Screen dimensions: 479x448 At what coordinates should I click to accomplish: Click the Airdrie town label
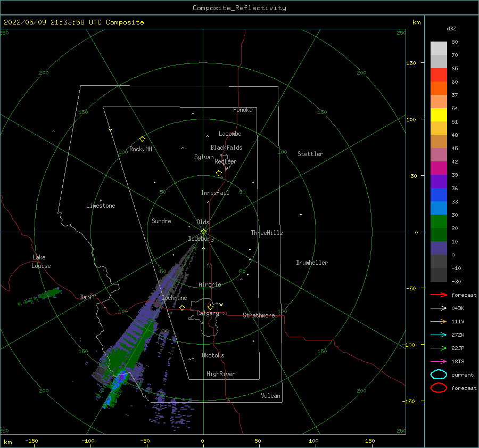coord(210,284)
